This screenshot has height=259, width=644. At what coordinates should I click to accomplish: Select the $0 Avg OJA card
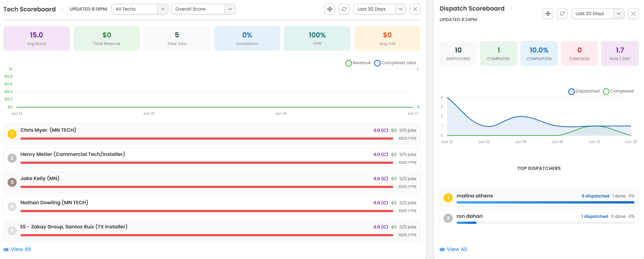(387, 38)
